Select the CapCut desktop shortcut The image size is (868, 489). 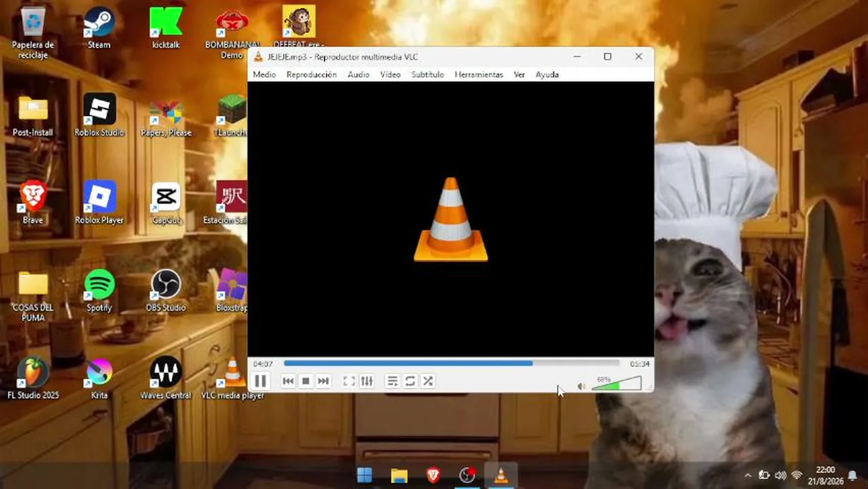coord(166,204)
